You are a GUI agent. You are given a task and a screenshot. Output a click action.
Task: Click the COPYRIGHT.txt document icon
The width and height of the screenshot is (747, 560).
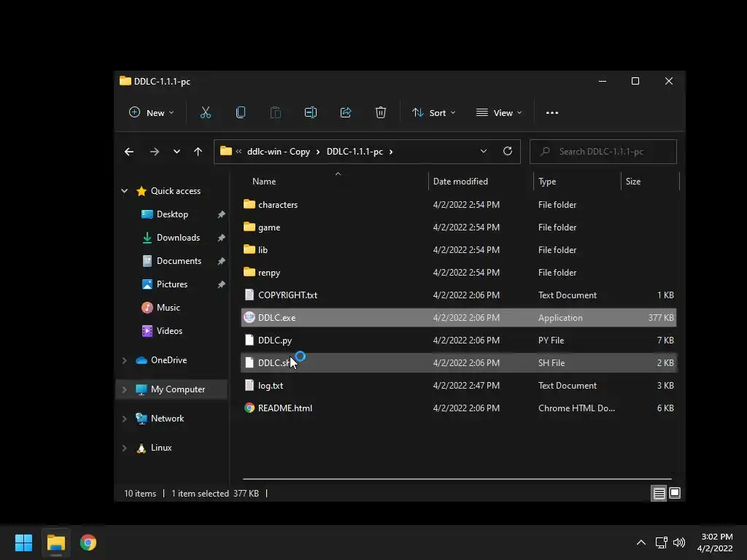pyautogui.click(x=249, y=295)
